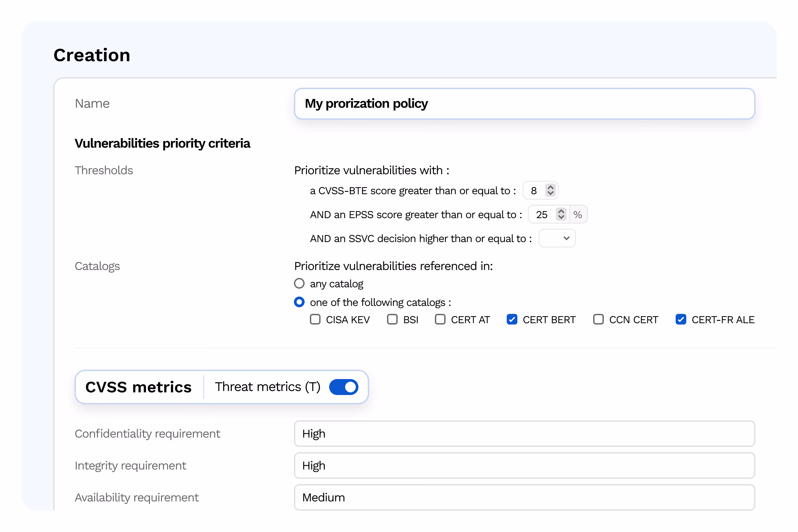This screenshot has width=798, height=532.
Task: Uncheck the CERT BERT catalog checkbox
Action: [512, 319]
